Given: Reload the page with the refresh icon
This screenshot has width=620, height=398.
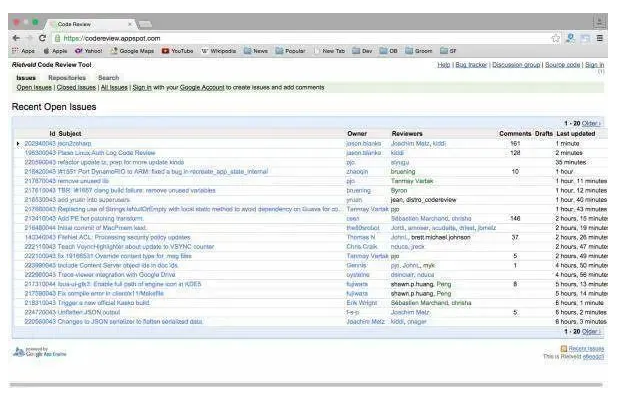Looking at the screenshot, I should tap(42, 38).
